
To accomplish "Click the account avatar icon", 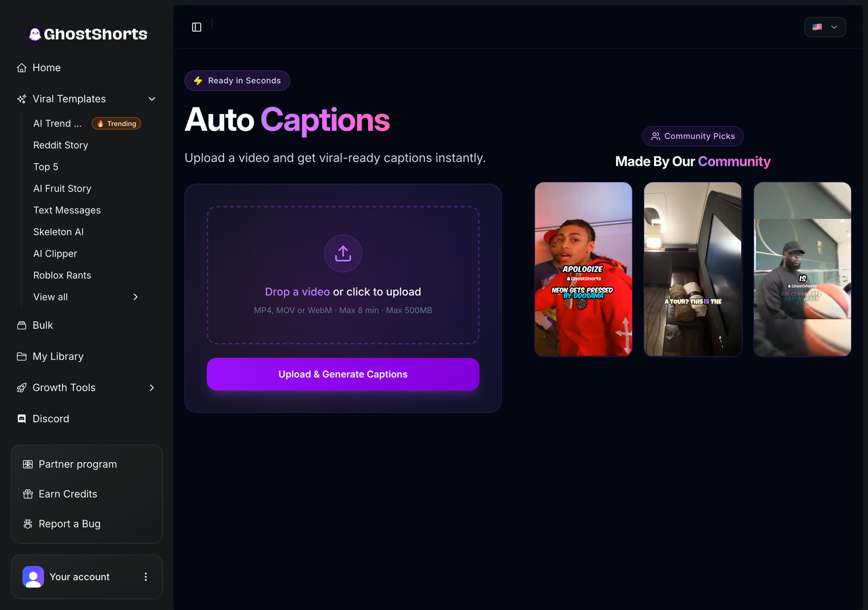I will [33, 577].
